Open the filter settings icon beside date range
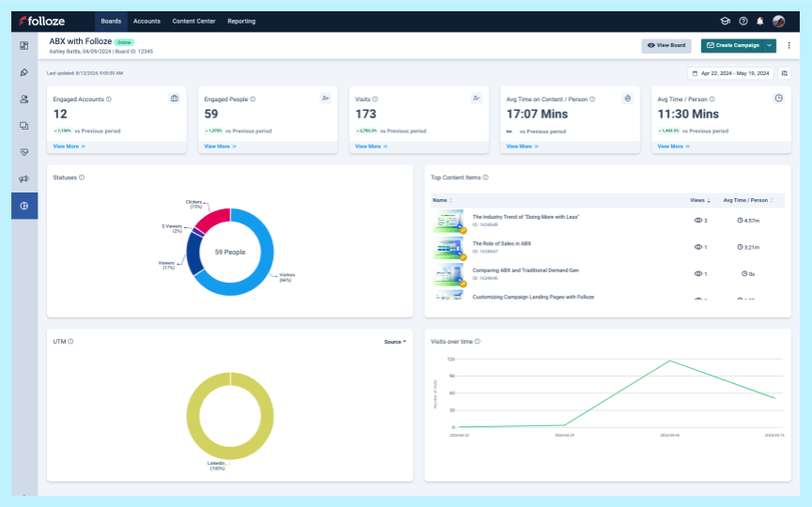This screenshot has width=812, height=507. tap(785, 73)
